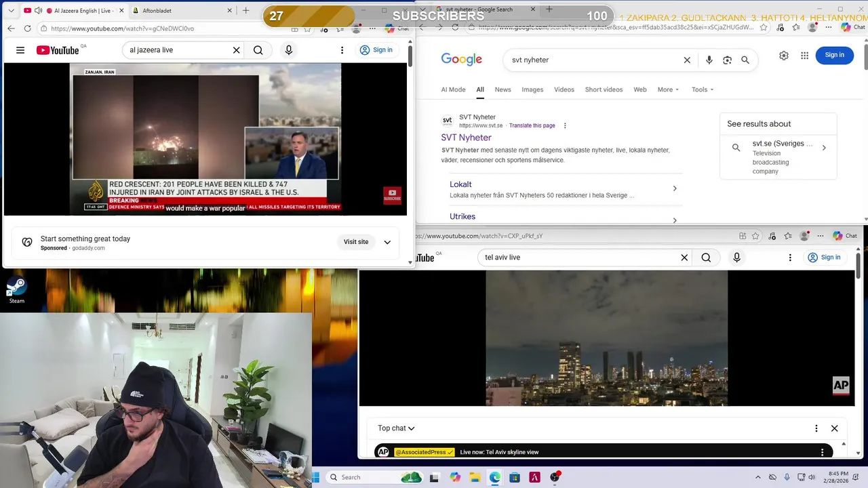
Task: Open YouTube guide menu in Al Jazeera window
Action: pyautogui.click(x=20, y=50)
